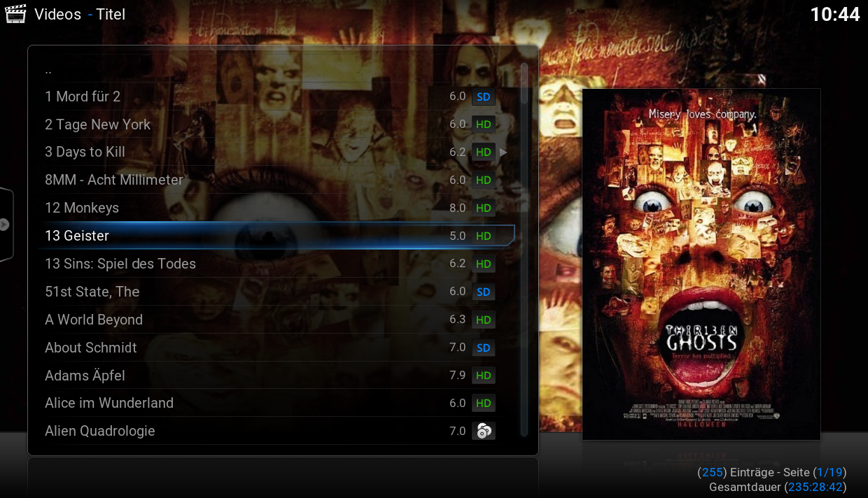Click the 6.3 rating of A World Beyond
The height and width of the screenshot is (498, 868).
tap(458, 320)
